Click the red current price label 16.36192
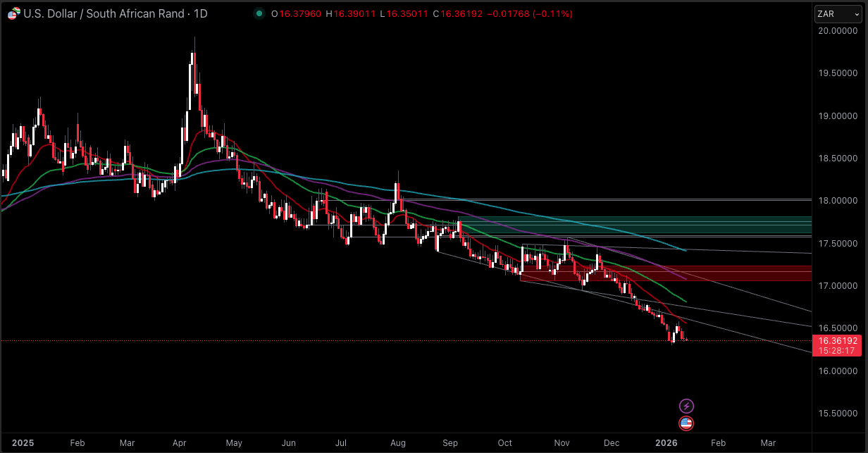 tap(838, 340)
